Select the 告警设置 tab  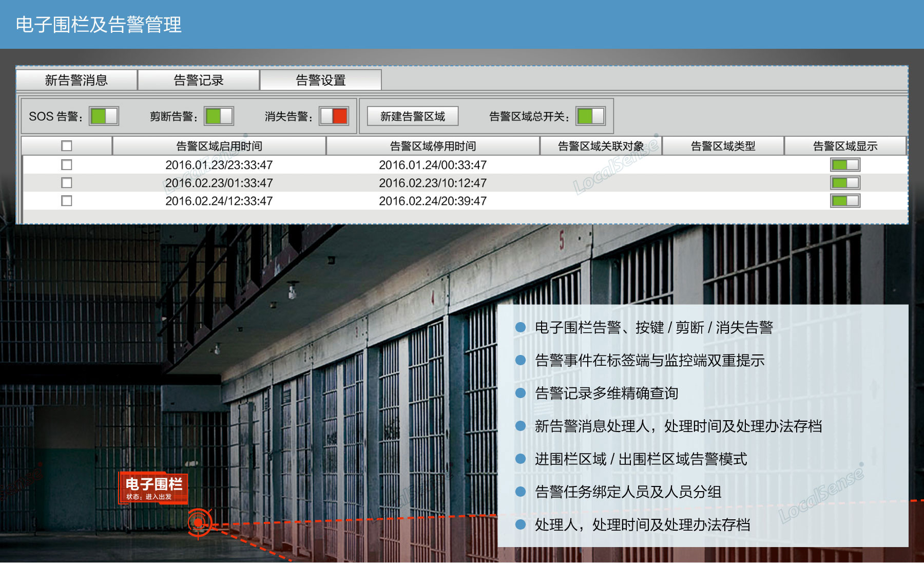click(x=321, y=80)
